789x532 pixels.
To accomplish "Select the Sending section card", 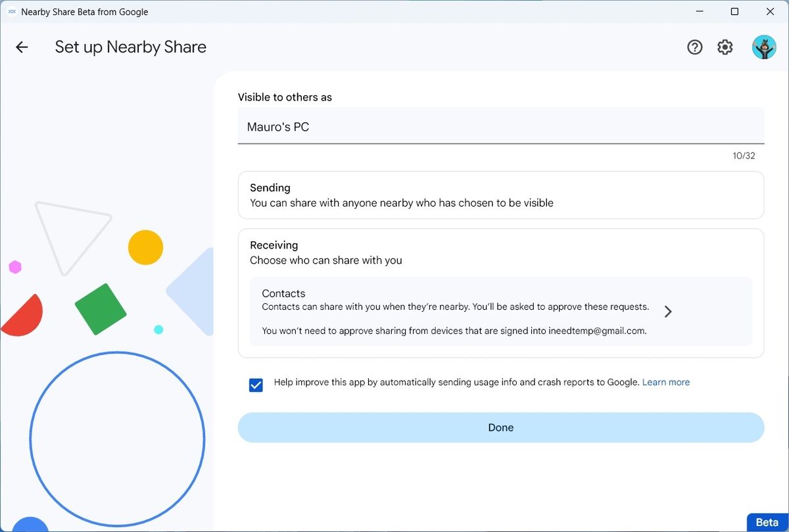I will (501, 195).
